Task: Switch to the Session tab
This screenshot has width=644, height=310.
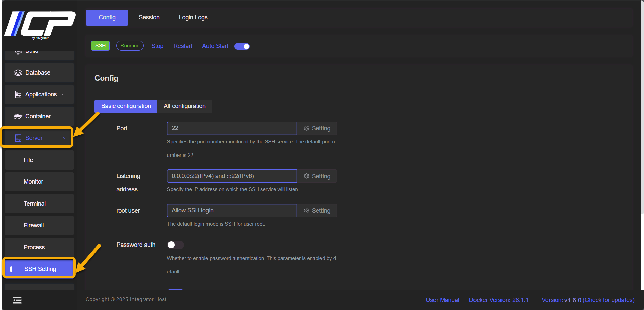Action: (x=149, y=17)
